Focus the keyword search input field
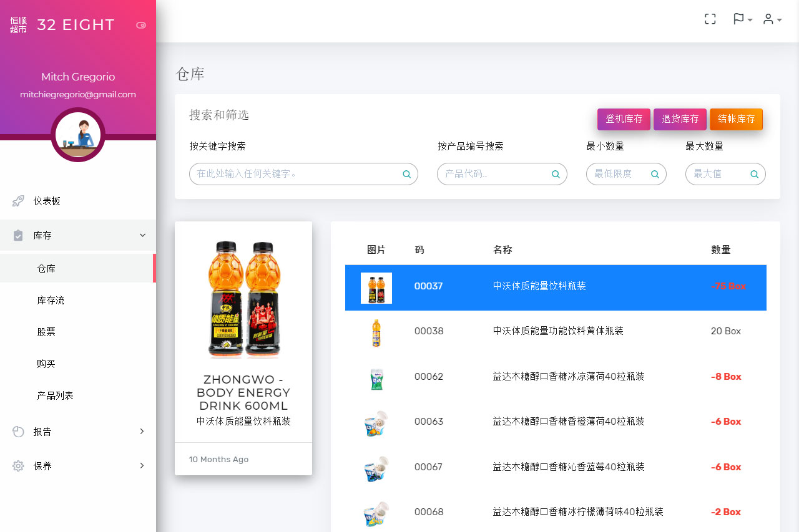The height and width of the screenshot is (532, 799). tap(303, 174)
